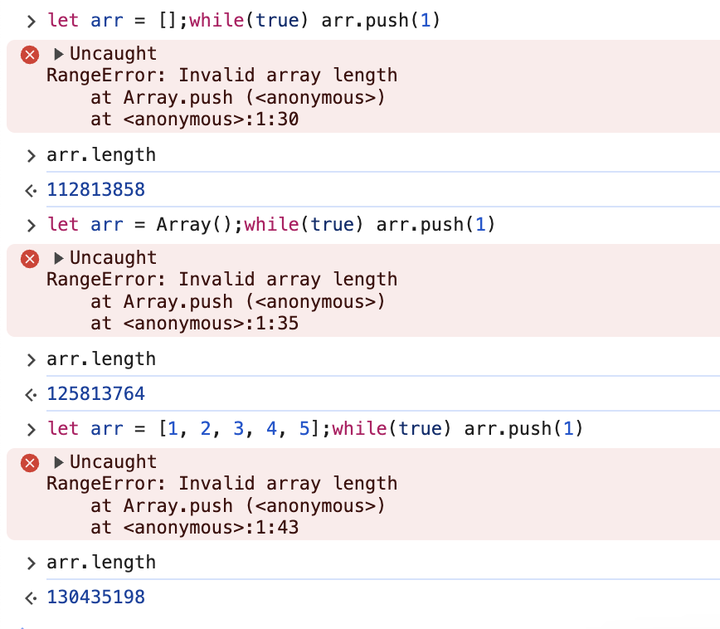Select result value 112813858
720x629 pixels.
click(96, 190)
